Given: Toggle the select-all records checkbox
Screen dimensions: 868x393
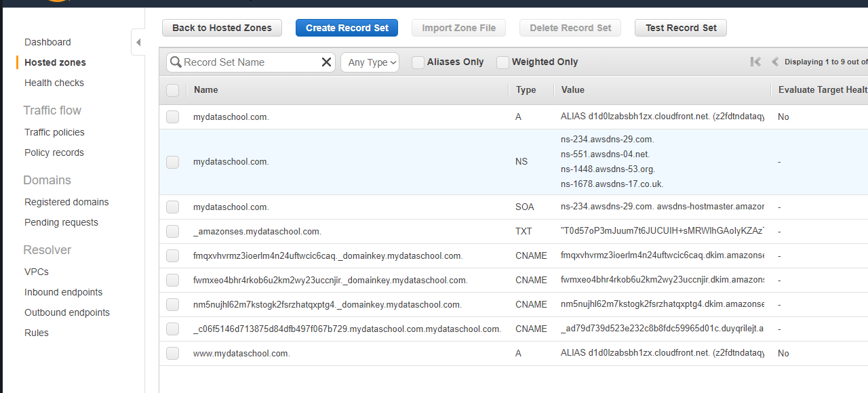Looking at the screenshot, I should tap(172, 90).
